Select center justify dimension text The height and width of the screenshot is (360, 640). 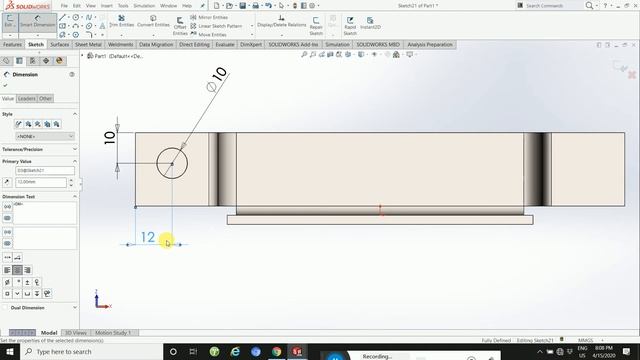coord(17,270)
